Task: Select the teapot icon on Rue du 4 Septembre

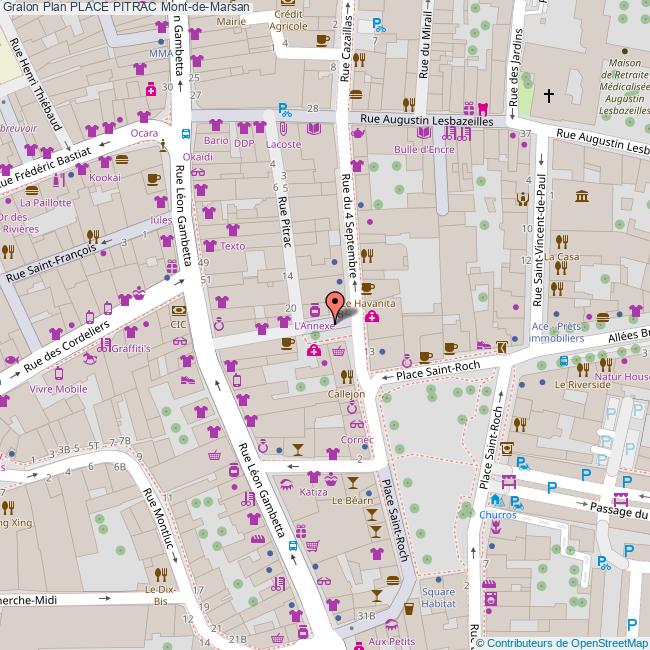Action: [x=357, y=135]
